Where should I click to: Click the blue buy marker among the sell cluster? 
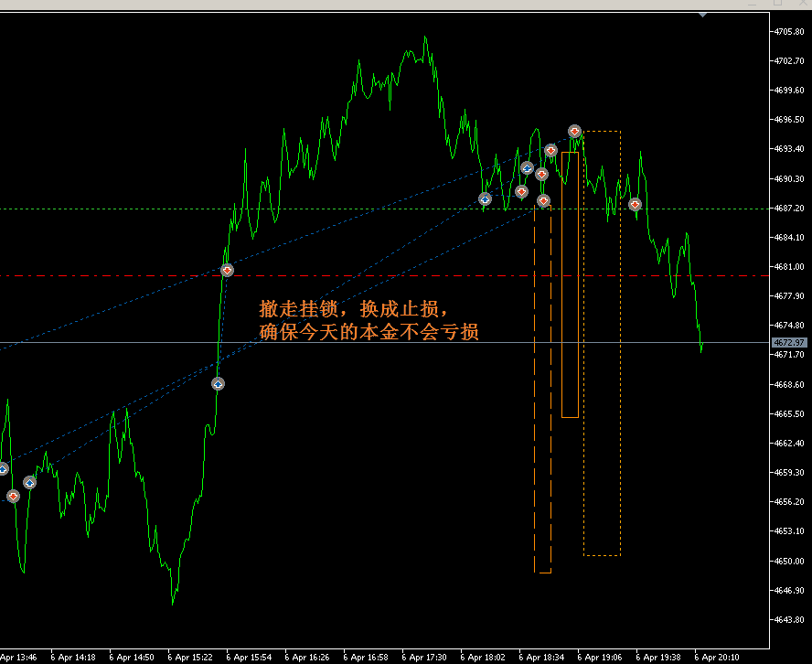(527, 168)
